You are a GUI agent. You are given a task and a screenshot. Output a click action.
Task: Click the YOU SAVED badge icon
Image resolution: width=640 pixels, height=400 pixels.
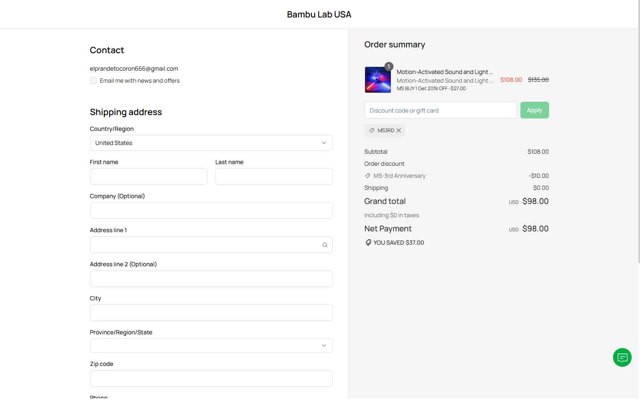(368, 242)
